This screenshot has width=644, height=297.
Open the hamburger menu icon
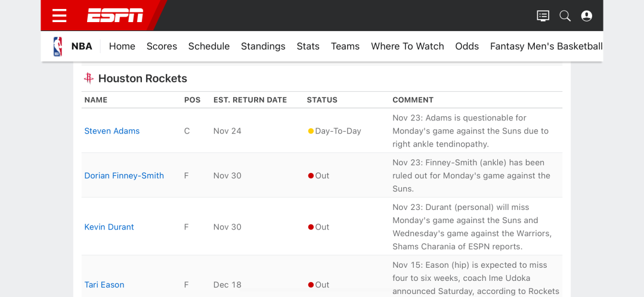(x=59, y=16)
